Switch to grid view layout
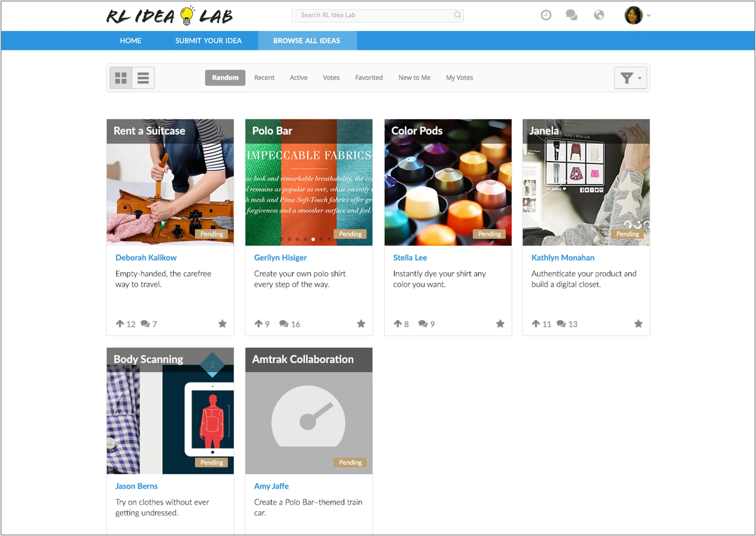The height and width of the screenshot is (536, 756). coord(121,78)
